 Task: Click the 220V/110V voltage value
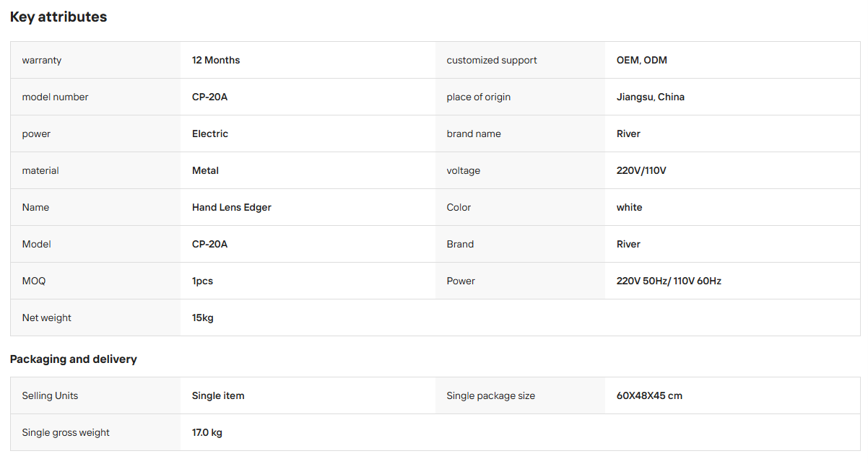point(641,170)
